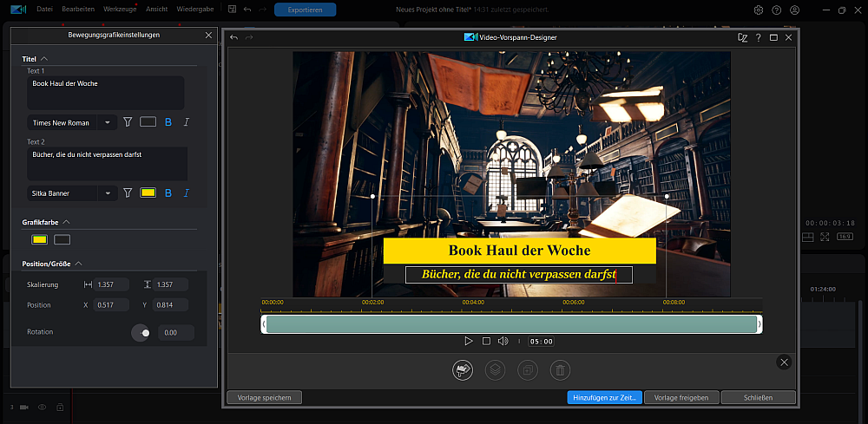Click the layers icon in designer
The width and height of the screenshot is (868, 424).
pyautogui.click(x=495, y=370)
